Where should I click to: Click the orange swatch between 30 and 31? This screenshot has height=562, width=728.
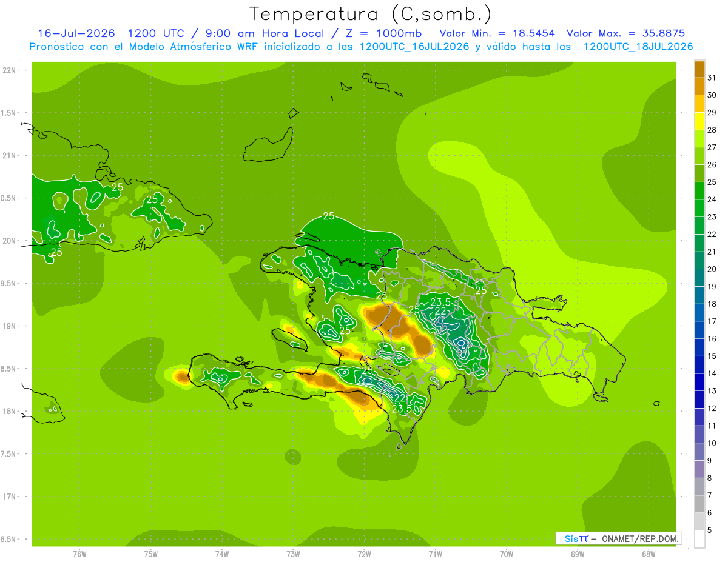699,86
